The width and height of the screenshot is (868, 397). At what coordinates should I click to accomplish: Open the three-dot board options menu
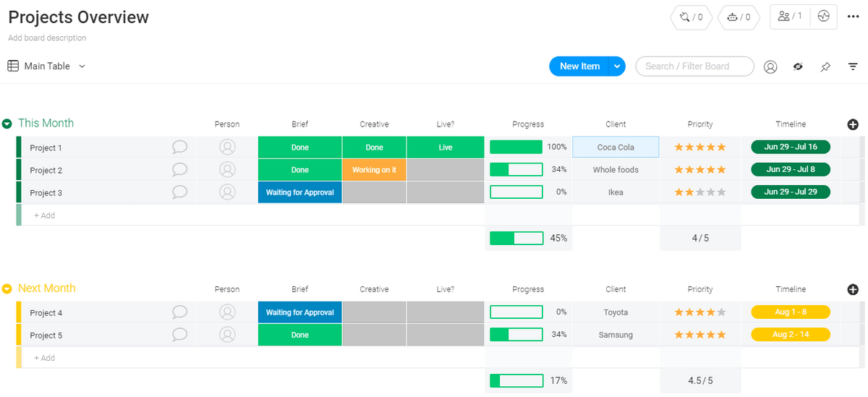(853, 17)
